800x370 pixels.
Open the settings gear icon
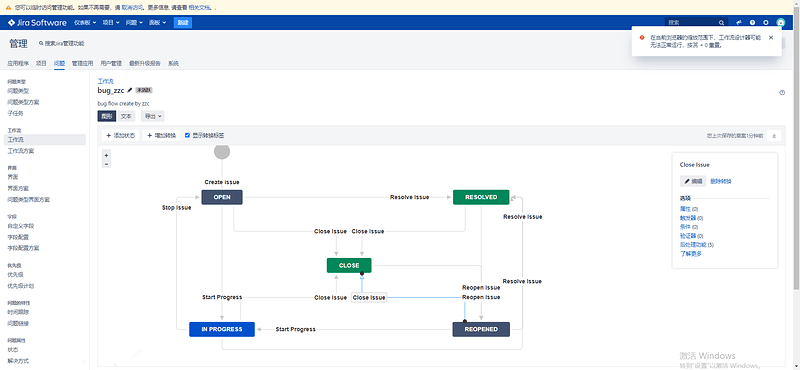point(765,22)
